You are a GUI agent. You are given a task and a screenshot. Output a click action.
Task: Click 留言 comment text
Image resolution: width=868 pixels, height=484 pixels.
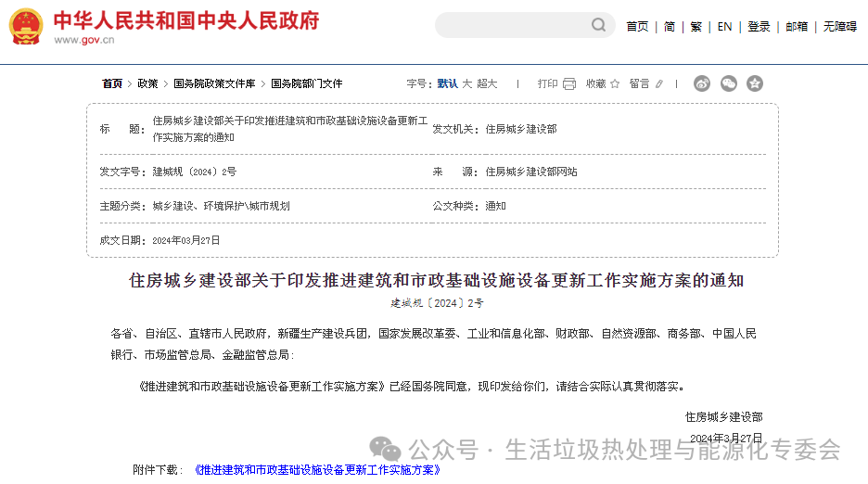[639, 83]
